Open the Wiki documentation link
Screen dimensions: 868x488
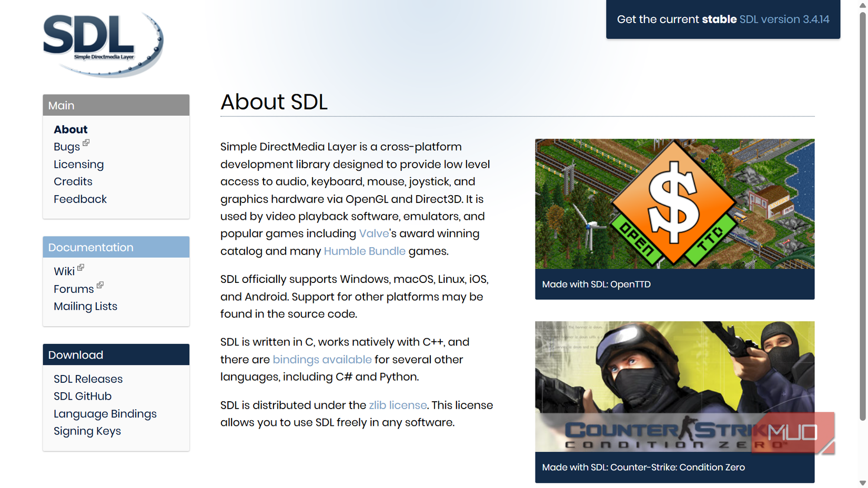64,271
